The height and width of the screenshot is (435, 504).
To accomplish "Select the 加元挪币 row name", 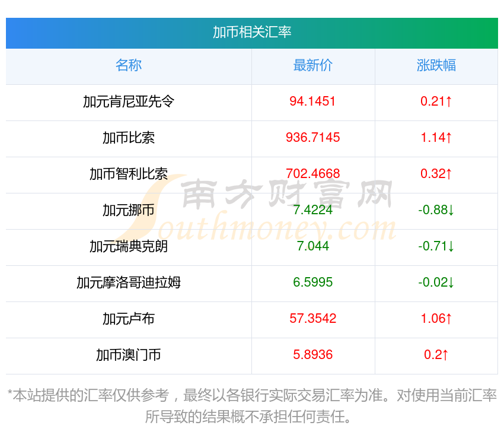I will pyautogui.click(x=129, y=210).
